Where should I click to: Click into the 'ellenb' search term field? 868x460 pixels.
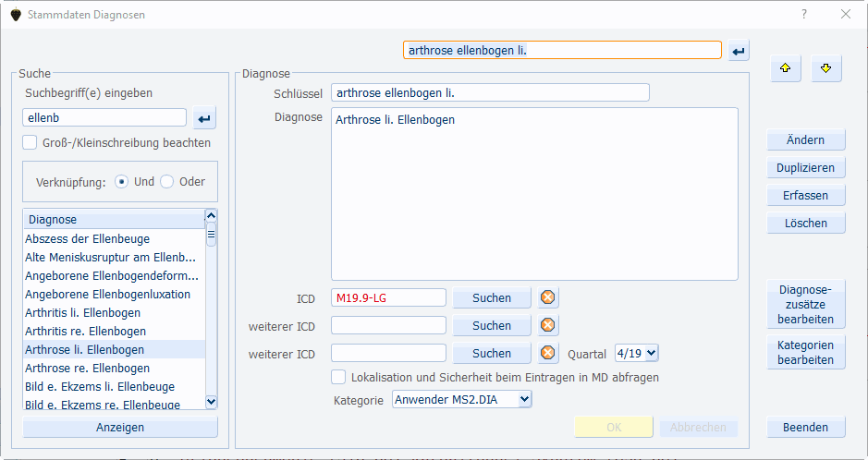tap(104, 117)
